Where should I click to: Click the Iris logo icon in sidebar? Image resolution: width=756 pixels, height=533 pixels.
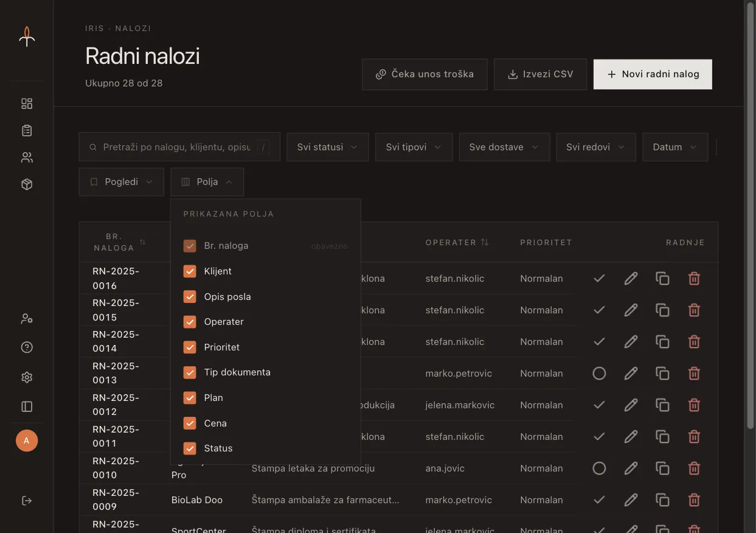click(27, 37)
